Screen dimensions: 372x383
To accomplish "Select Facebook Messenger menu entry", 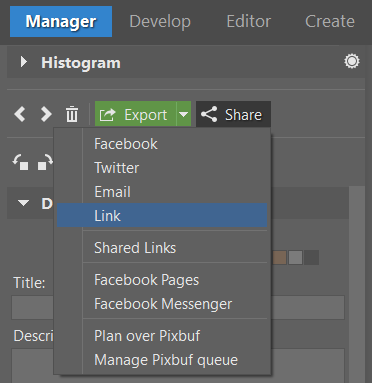I will pos(163,304).
